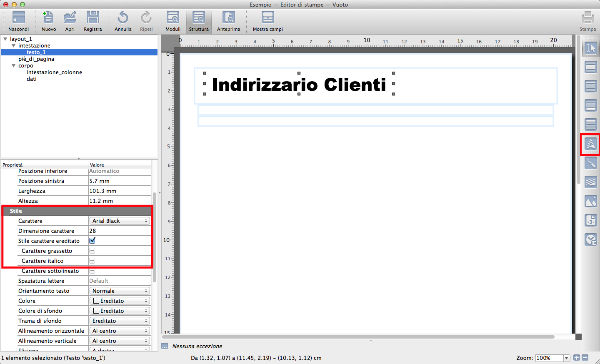Viewport: 600px width, 364px height.
Task: Toggle the Carattere italico checkbox
Action: point(92,261)
